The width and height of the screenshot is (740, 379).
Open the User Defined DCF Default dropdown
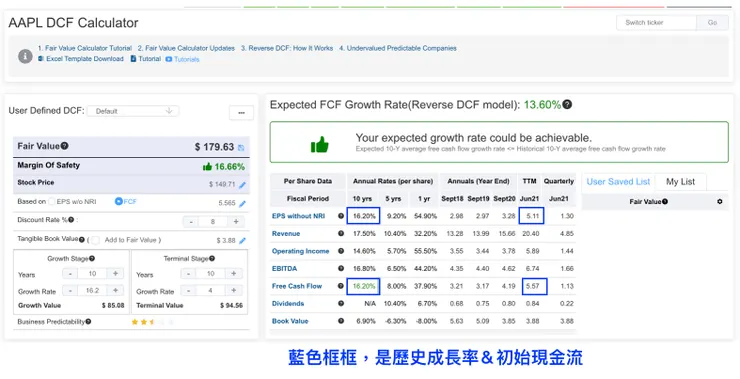[133, 111]
